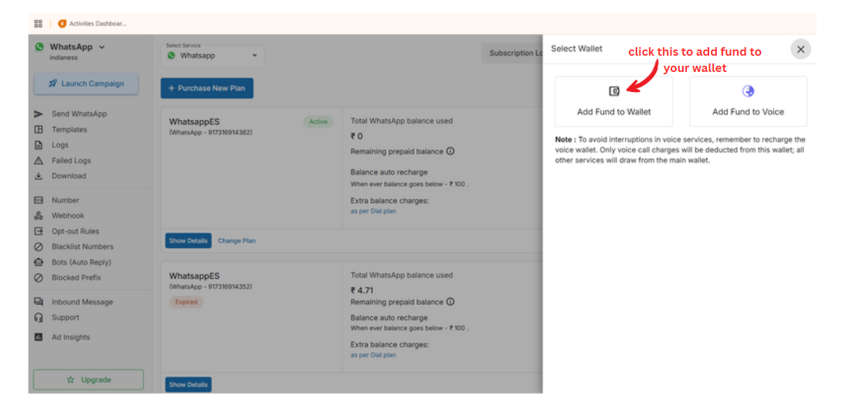868x420 pixels.
Task: Click the Blocked Prefix icon
Action: 38,278
